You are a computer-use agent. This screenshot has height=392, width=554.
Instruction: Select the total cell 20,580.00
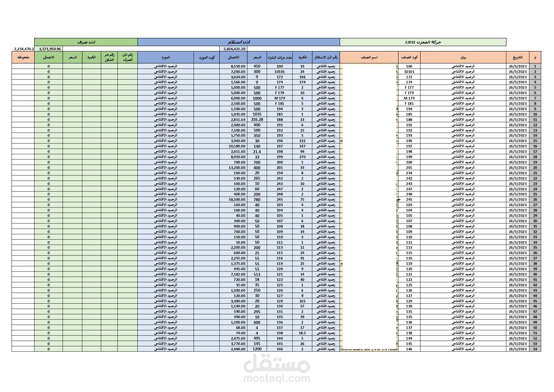click(233, 146)
